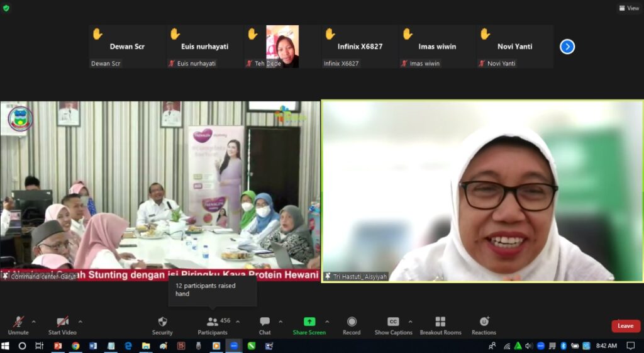
Task: Show next participants with the blue arrow
Action: [x=567, y=47]
